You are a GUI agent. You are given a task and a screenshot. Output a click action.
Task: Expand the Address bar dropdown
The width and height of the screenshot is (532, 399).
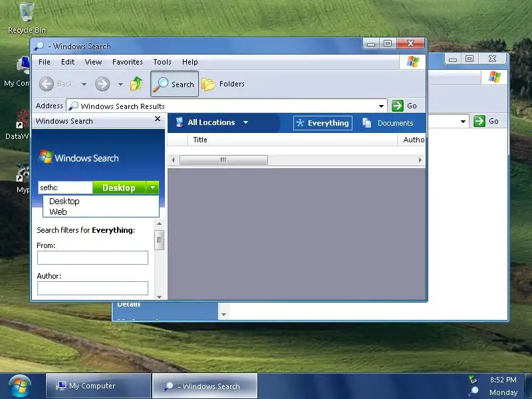click(x=381, y=106)
